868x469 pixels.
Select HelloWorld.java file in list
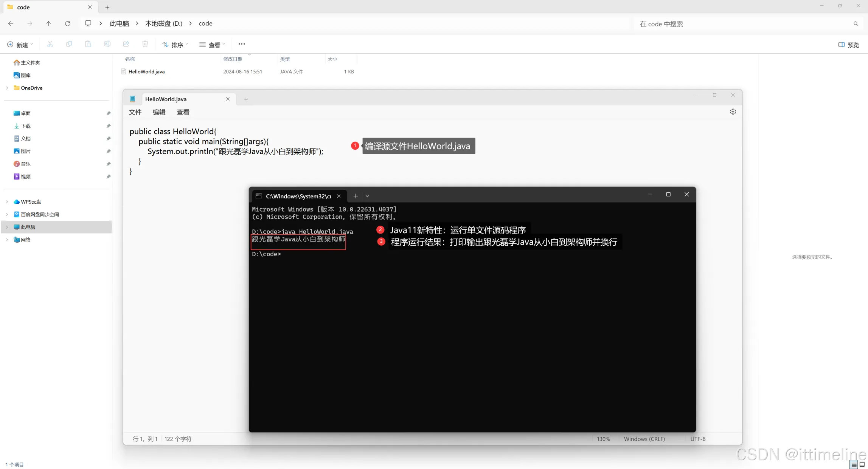click(x=146, y=72)
